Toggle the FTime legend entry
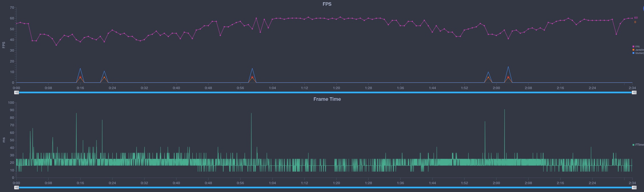644x192 pixels. pos(638,145)
